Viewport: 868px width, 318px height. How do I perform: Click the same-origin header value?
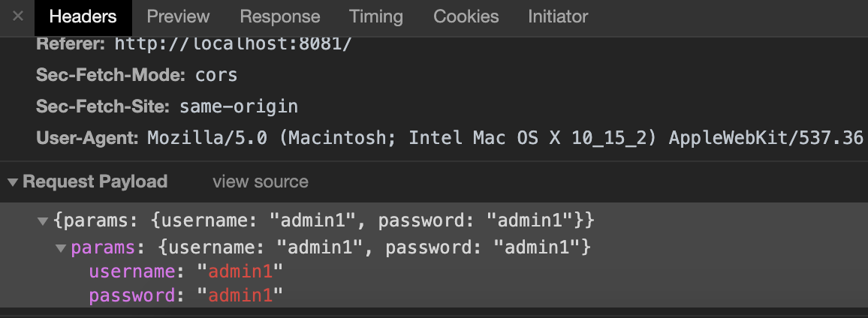click(238, 106)
